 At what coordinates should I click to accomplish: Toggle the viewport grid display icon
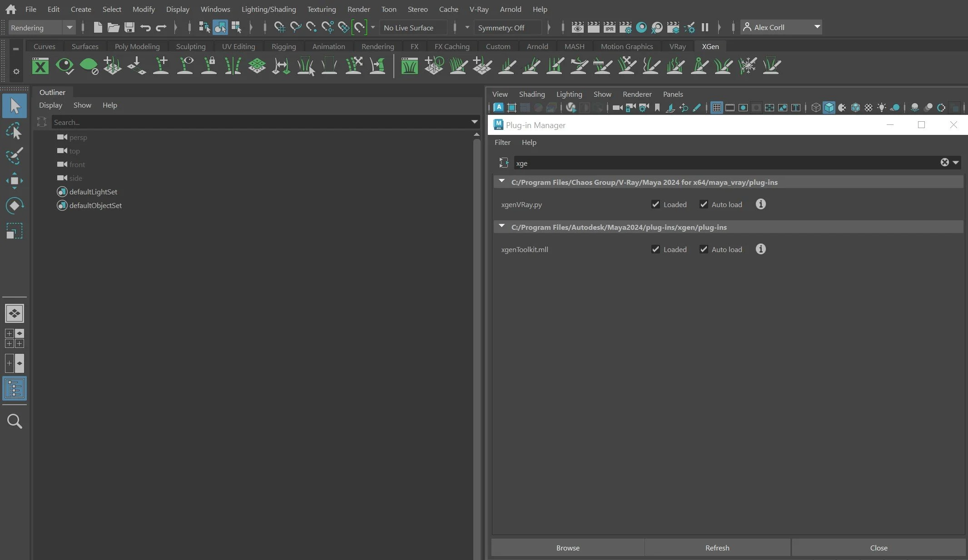(716, 108)
